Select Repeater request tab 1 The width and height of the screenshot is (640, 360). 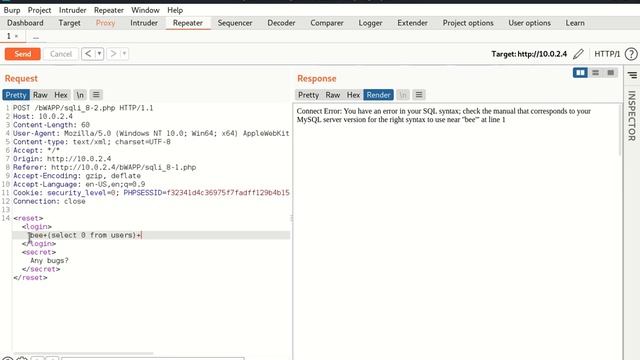click(9, 36)
